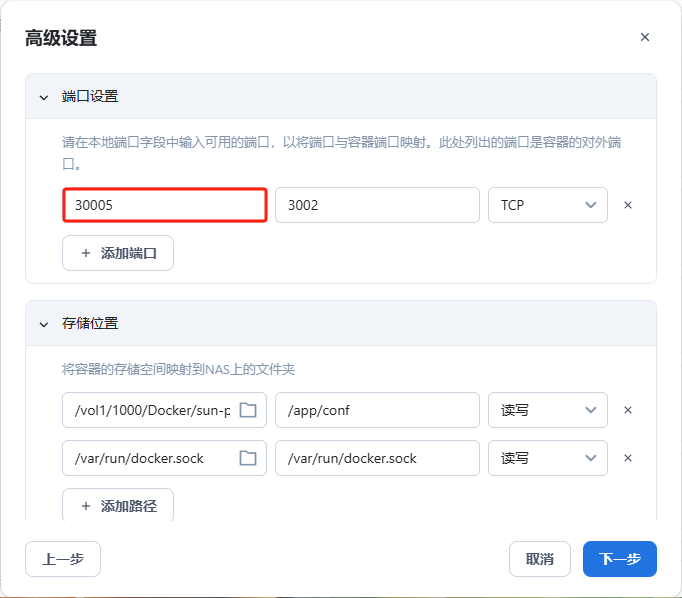Proceed with the 下一步 button

tap(620, 559)
